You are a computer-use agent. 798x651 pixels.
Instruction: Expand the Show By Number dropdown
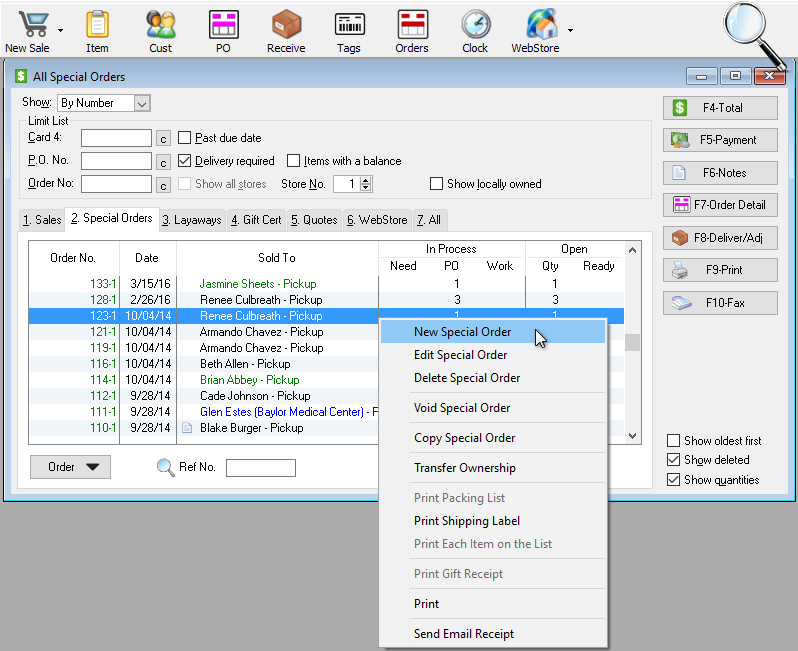(x=141, y=103)
